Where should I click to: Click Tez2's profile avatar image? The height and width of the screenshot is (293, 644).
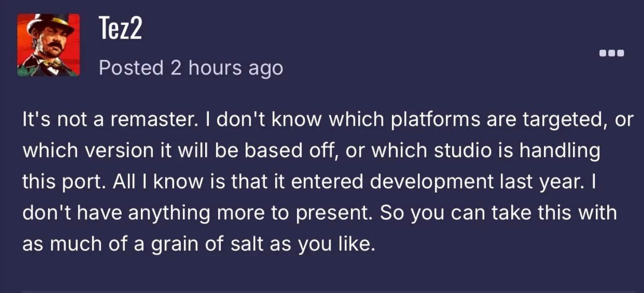(49, 45)
